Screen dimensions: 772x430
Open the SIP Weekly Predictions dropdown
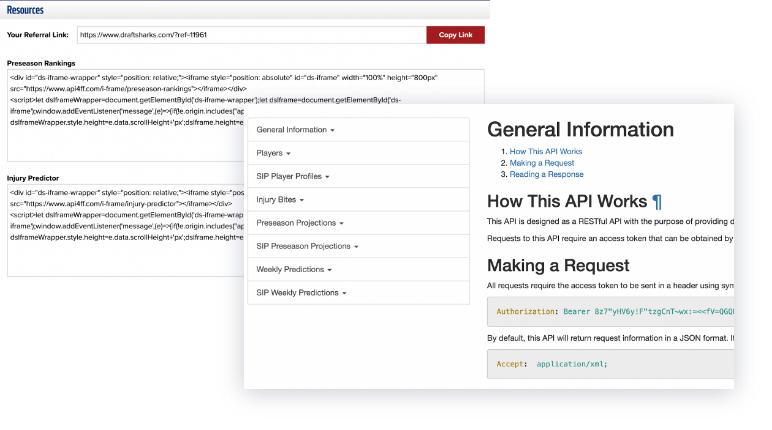(302, 293)
